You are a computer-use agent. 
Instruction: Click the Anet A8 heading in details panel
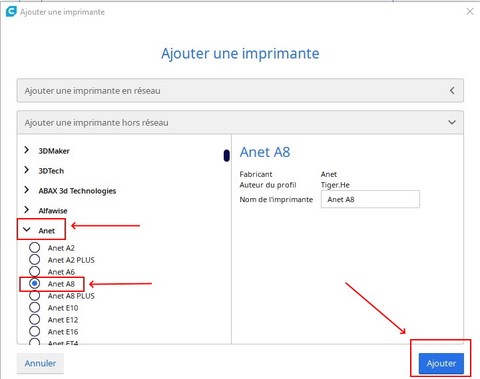(265, 152)
